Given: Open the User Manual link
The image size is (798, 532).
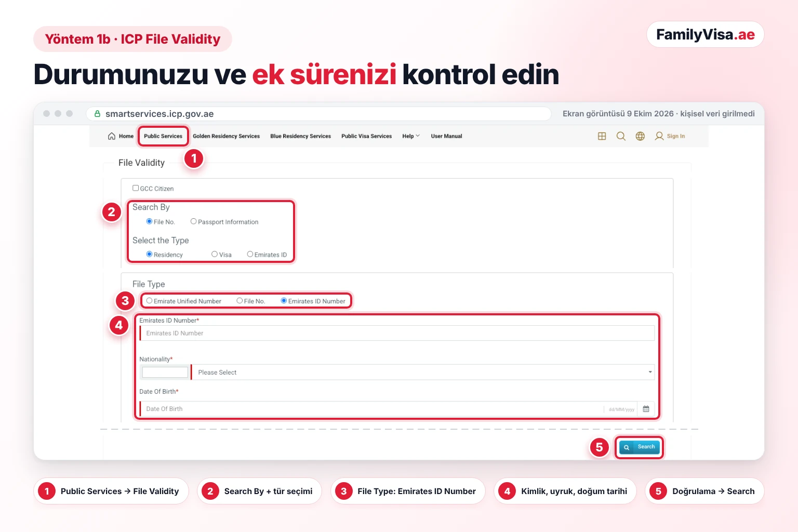Looking at the screenshot, I should click(446, 136).
